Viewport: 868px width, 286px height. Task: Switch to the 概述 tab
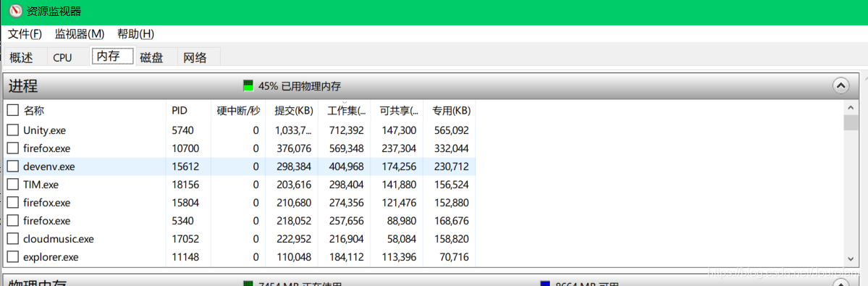point(22,57)
